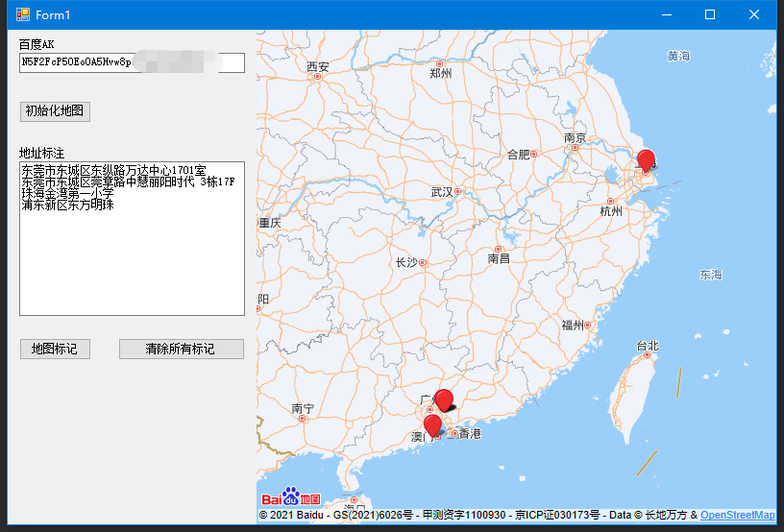
Task: Click the red marker near 澳门
Action: 432,425
